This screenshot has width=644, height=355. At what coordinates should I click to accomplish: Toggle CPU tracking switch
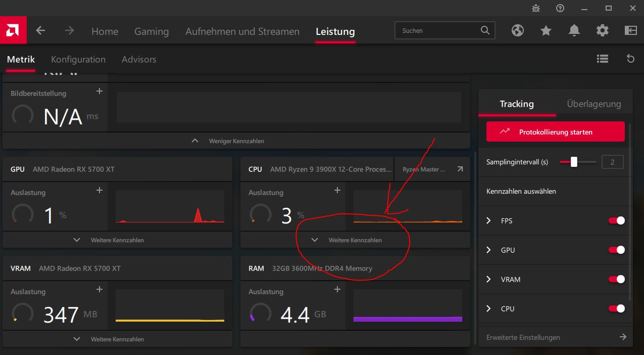pos(617,308)
